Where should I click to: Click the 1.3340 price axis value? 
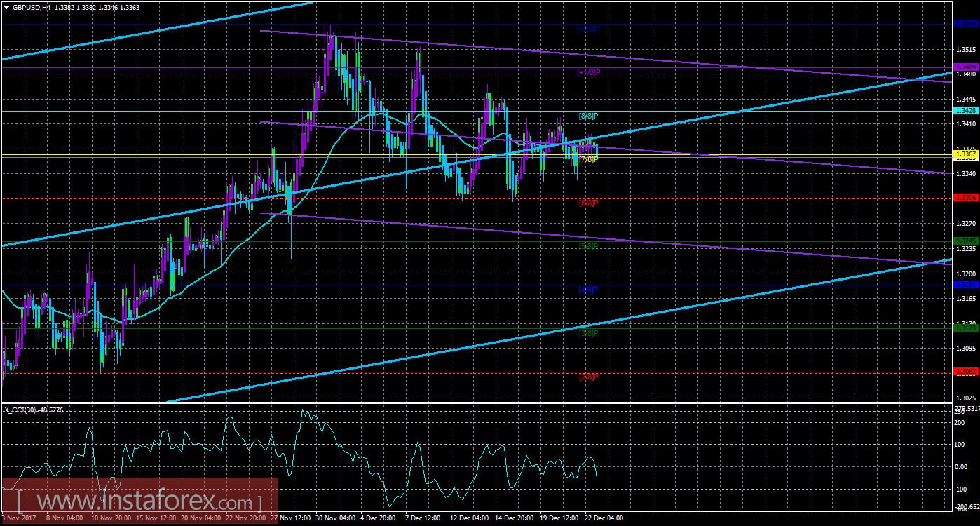click(x=966, y=174)
